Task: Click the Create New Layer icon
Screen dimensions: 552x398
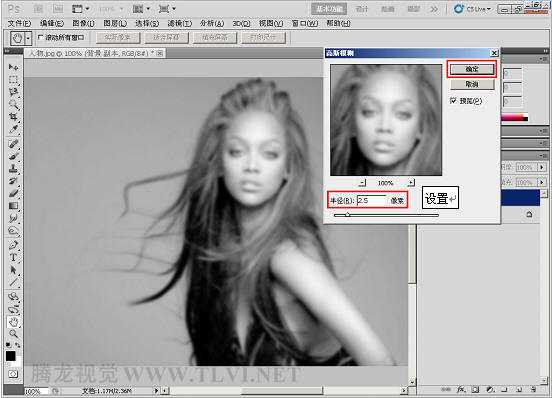Action: pyautogui.click(x=519, y=390)
